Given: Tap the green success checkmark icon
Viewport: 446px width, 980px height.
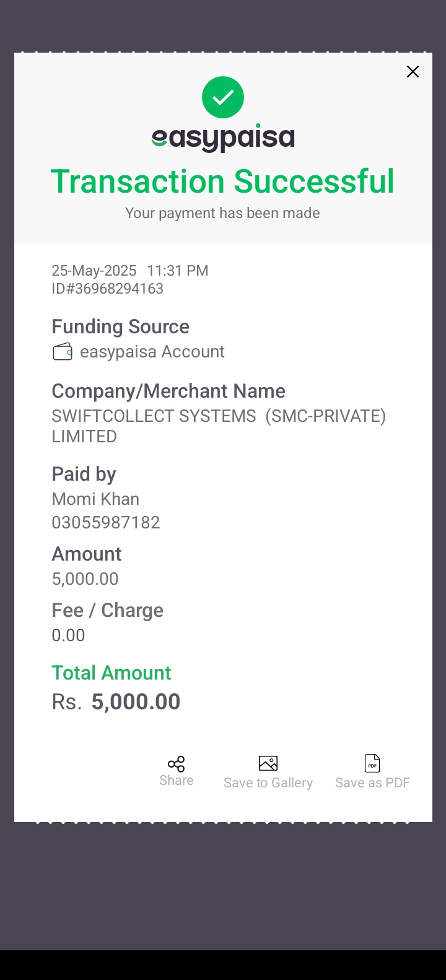Looking at the screenshot, I should [223, 97].
